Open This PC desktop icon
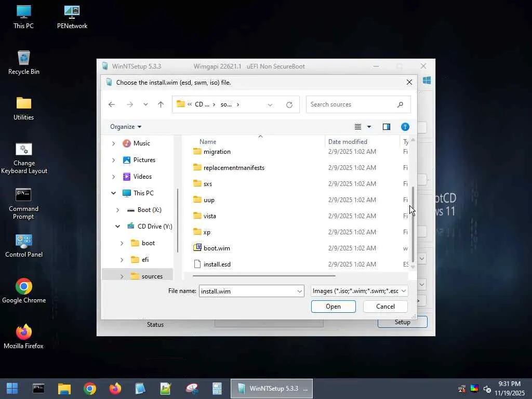 23,17
